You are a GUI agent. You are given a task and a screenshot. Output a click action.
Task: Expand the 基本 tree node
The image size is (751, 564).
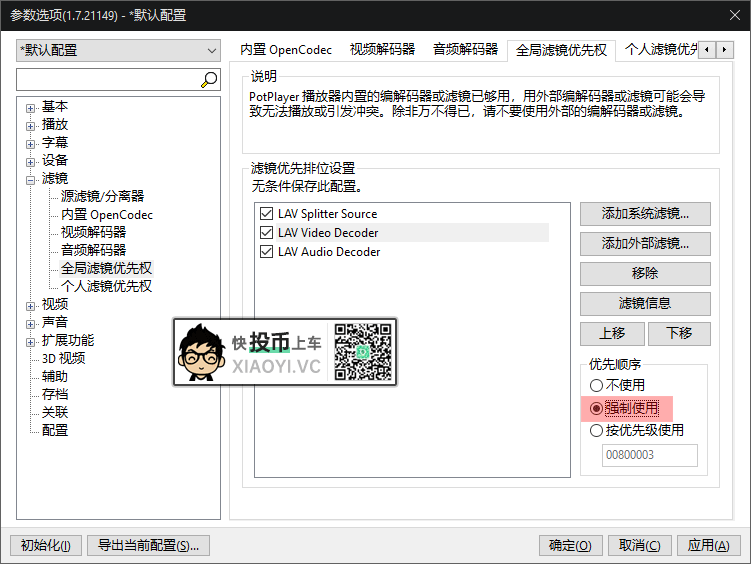pyautogui.click(x=30, y=108)
